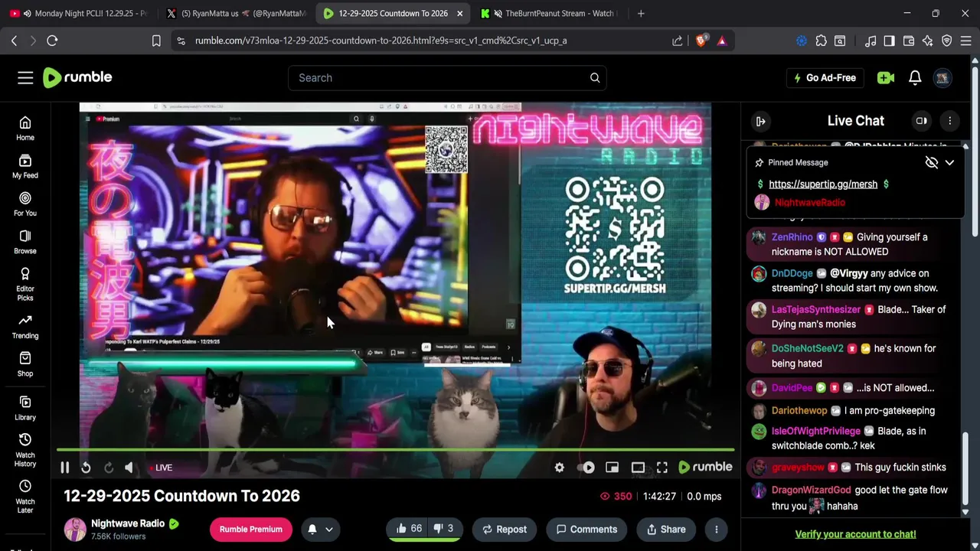Open Nightwave Radio channel name
980x551 pixels.
click(x=128, y=523)
